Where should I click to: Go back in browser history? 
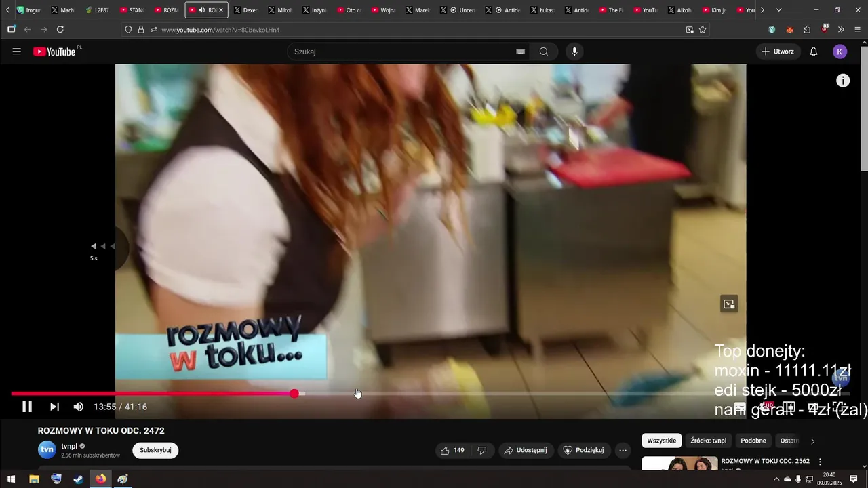27,29
